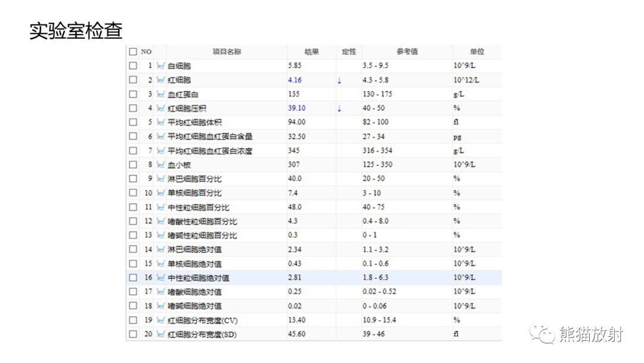Check the box for row 16 中性粒细胞绝对值

(x=132, y=278)
